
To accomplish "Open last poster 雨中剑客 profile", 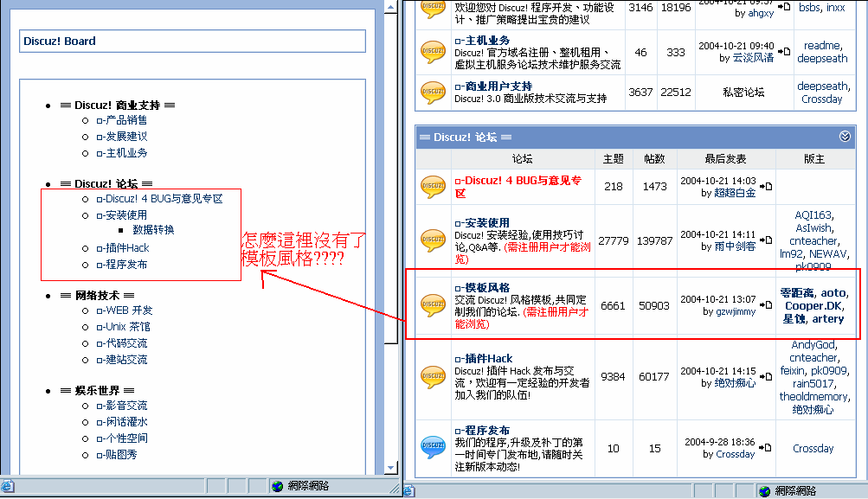I will [x=735, y=246].
